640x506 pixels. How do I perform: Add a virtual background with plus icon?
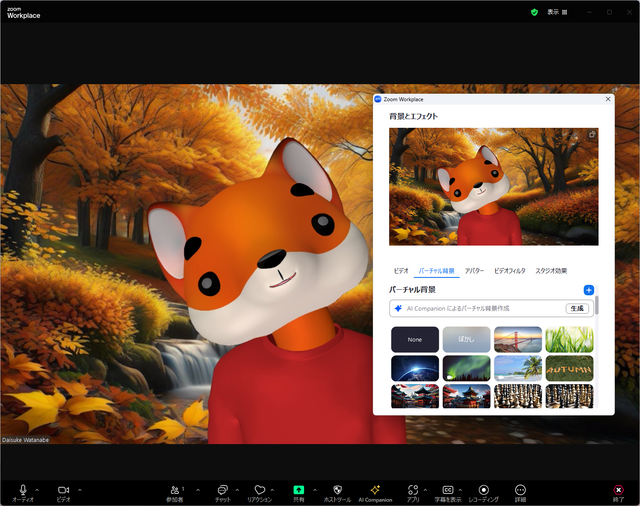point(589,290)
